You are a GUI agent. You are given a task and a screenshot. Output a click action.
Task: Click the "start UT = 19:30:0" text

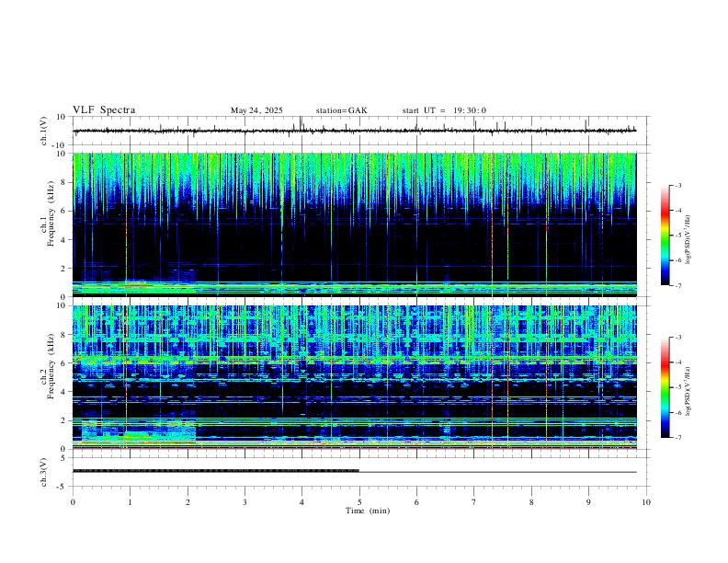point(444,110)
